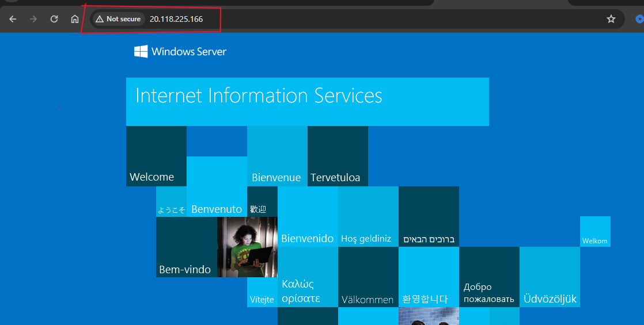The height and width of the screenshot is (325, 644).
Task: Click the 歡迎 tile
Action: (263, 201)
